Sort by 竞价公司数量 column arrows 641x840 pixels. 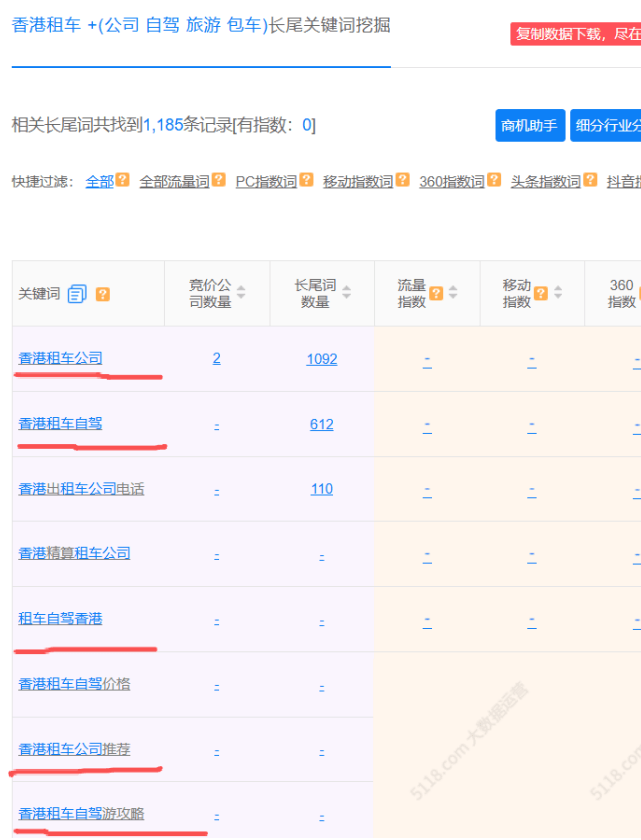(x=241, y=292)
